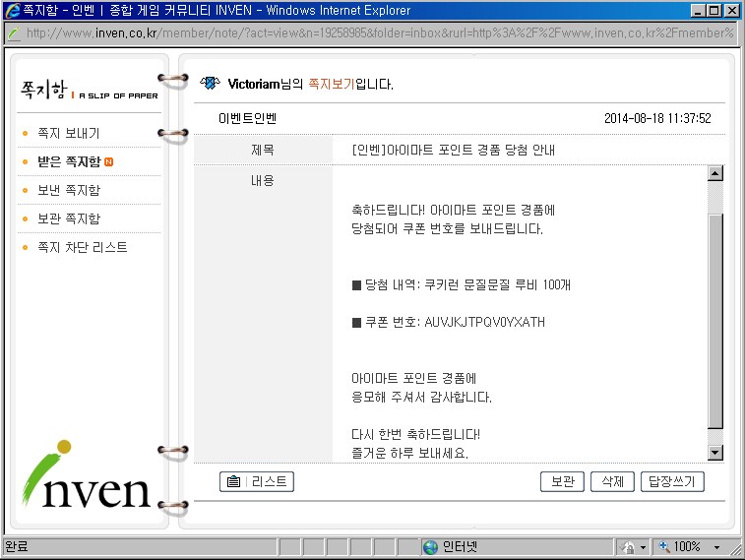The image size is (745, 560).
Task: Expand the 100% zoom level dropdown arrow
Action: [x=716, y=546]
